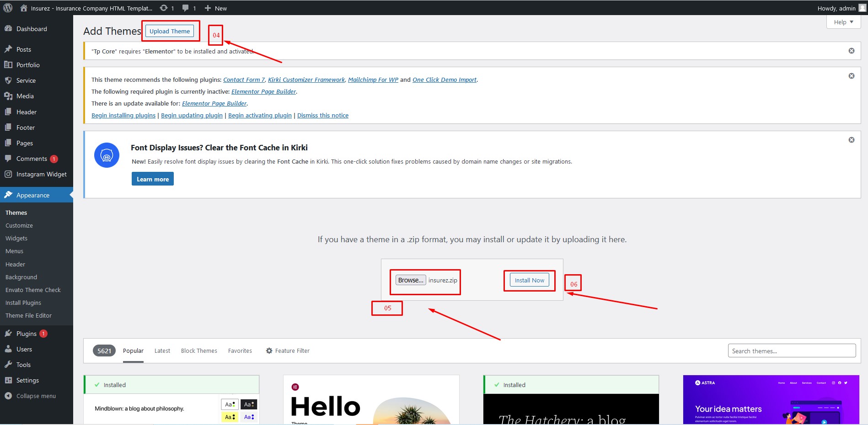Open the Portfolio sidebar icon
The width and height of the screenshot is (868, 425).
[x=8, y=64]
